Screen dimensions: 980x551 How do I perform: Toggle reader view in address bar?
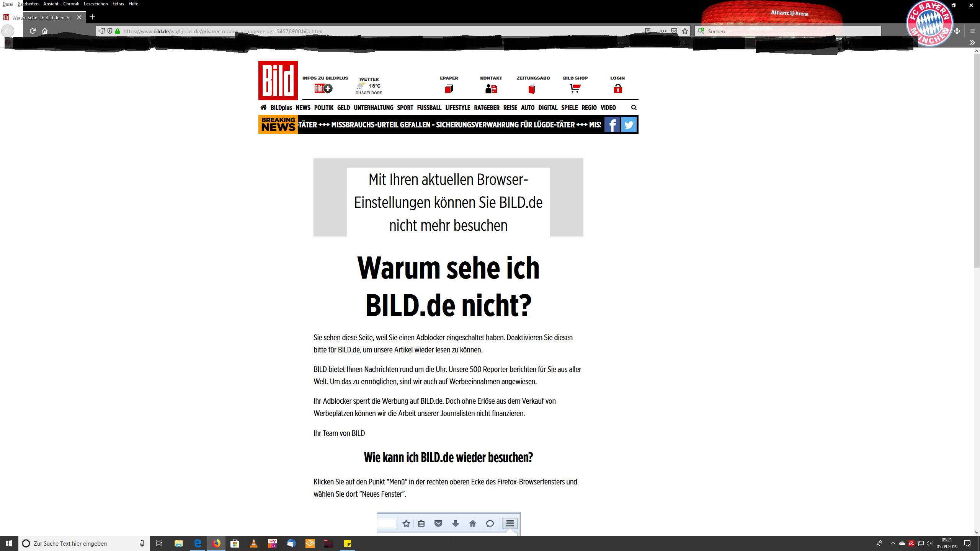648,31
